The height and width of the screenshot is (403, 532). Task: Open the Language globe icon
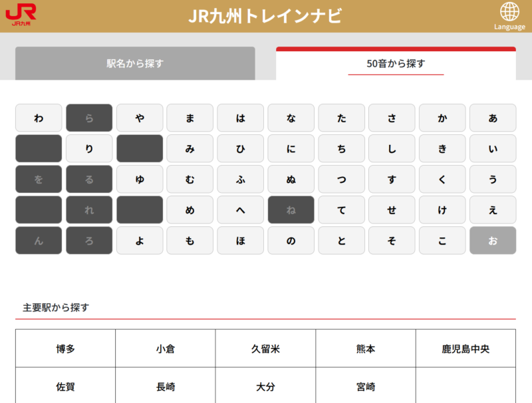pyautogui.click(x=509, y=16)
